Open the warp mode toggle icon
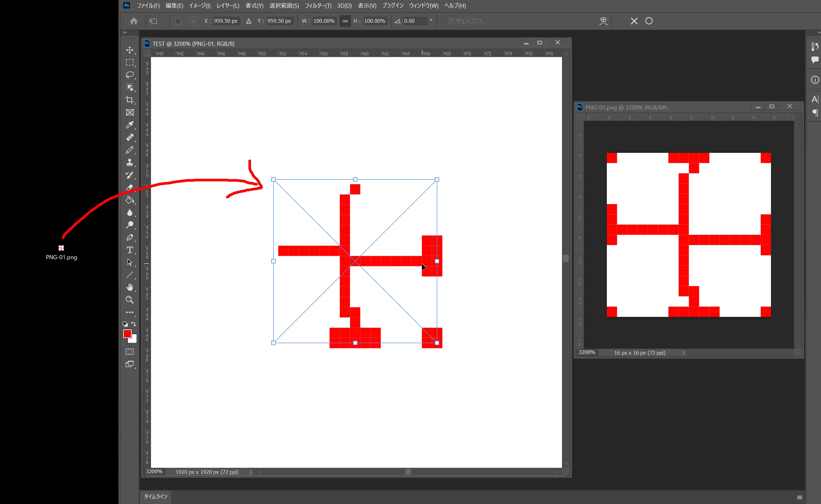 click(x=603, y=21)
